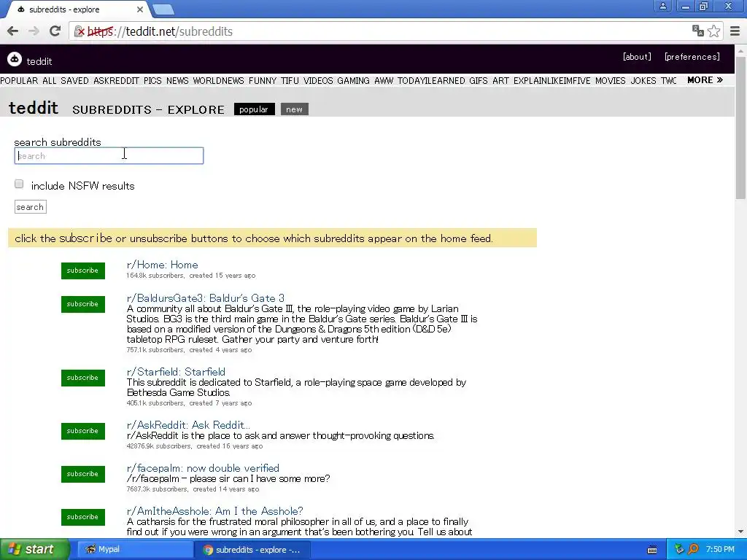Click the search subreddits input field
The width and height of the screenshot is (747, 560).
tap(109, 156)
